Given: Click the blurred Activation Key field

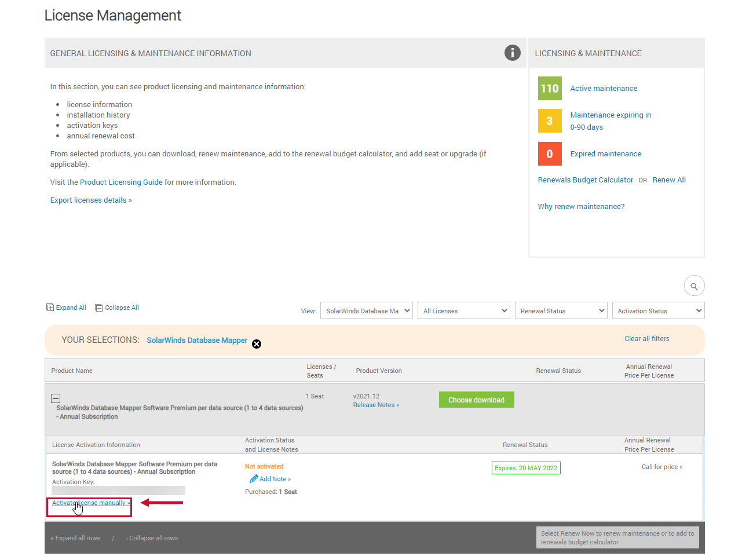Looking at the screenshot, I should coord(118,491).
